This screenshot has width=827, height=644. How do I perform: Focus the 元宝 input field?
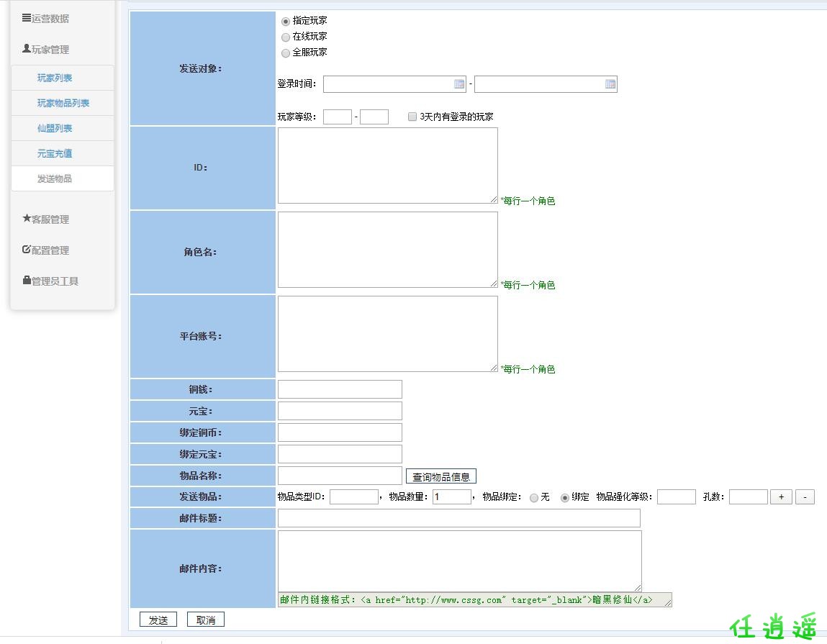(x=340, y=411)
